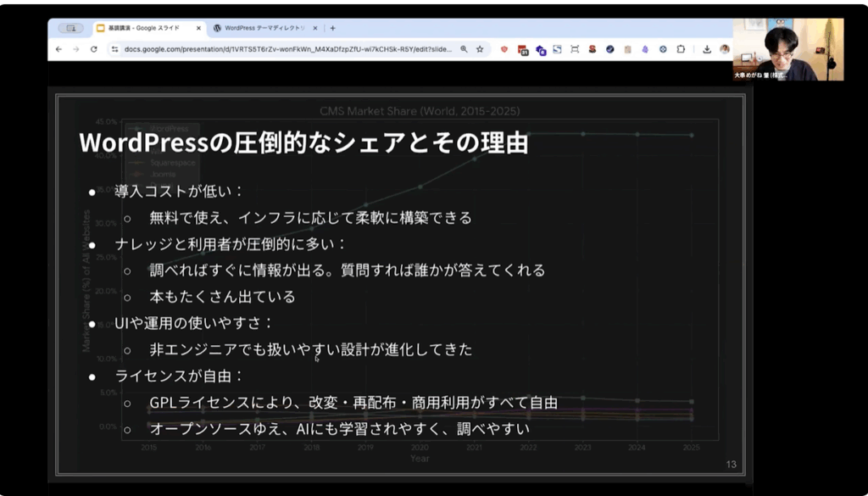Switch to the Google スライド tab
Image resolution: width=868 pixels, height=496 pixels.
point(149,28)
